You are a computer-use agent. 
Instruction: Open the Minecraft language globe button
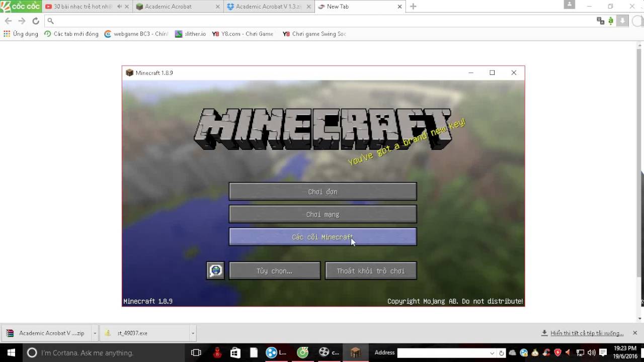(x=215, y=270)
